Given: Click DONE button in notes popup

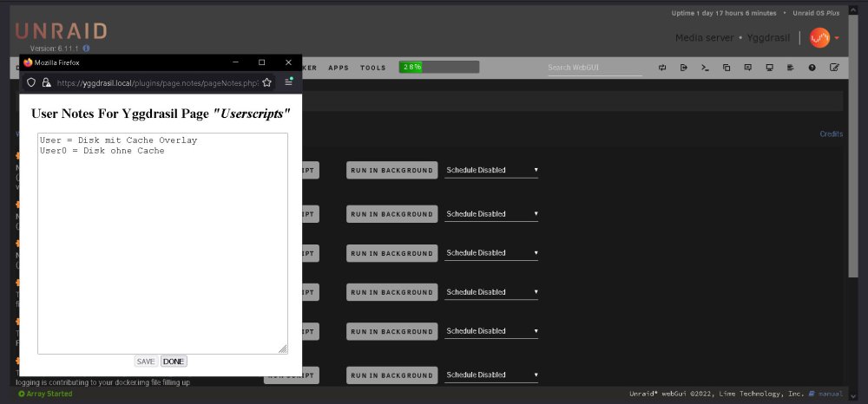Looking at the screenshot, I should click(174, 362).
